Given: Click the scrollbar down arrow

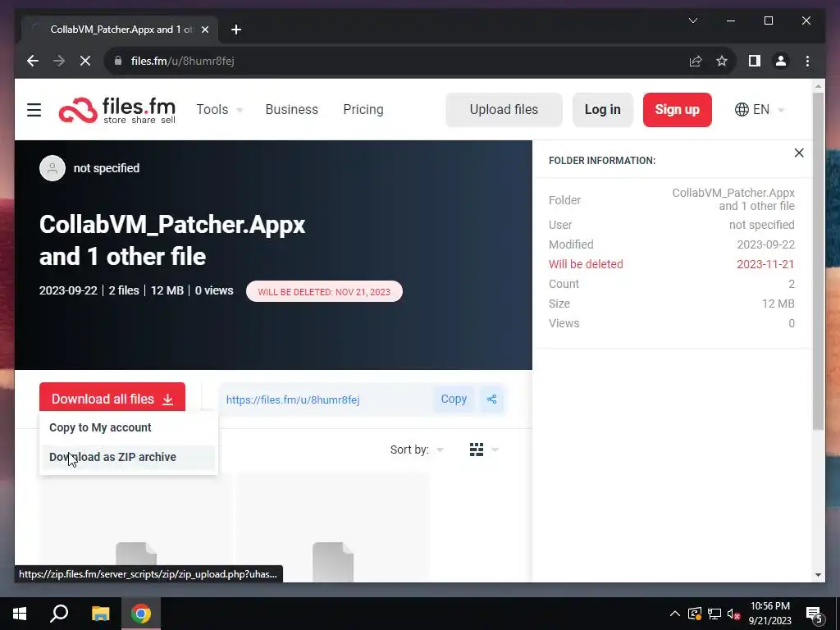Looking at the screenshot, I should point(818,575).
